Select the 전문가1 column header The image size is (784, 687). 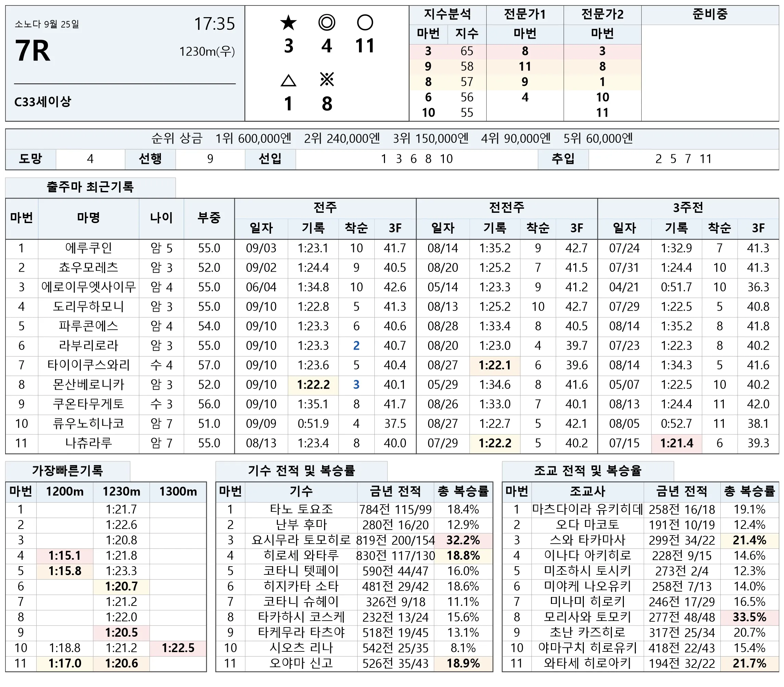525,15
